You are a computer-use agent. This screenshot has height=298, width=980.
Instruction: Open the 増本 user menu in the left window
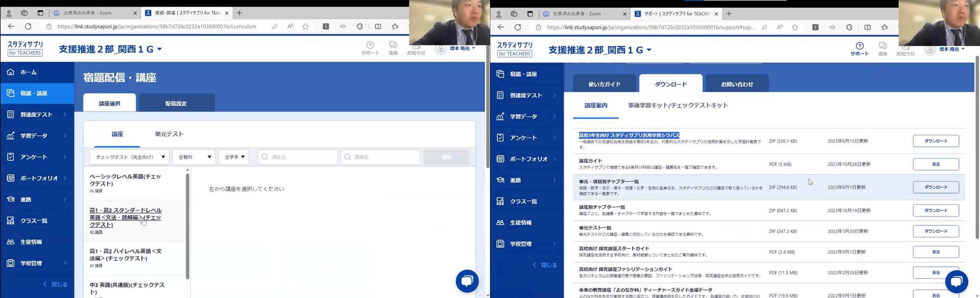click(x=456, y=49)
